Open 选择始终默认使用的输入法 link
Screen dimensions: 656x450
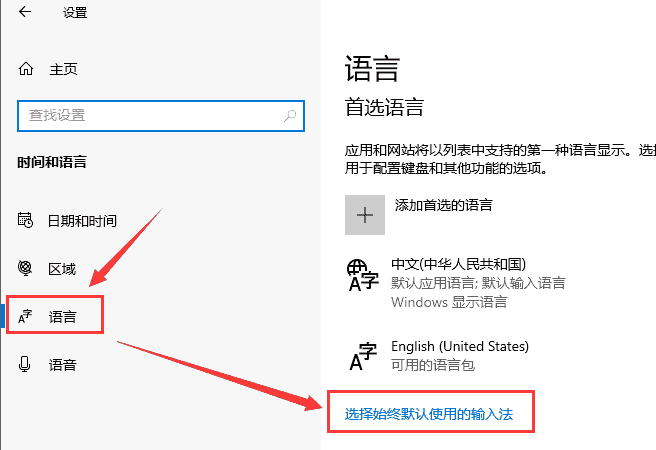[x=429, y=414]
